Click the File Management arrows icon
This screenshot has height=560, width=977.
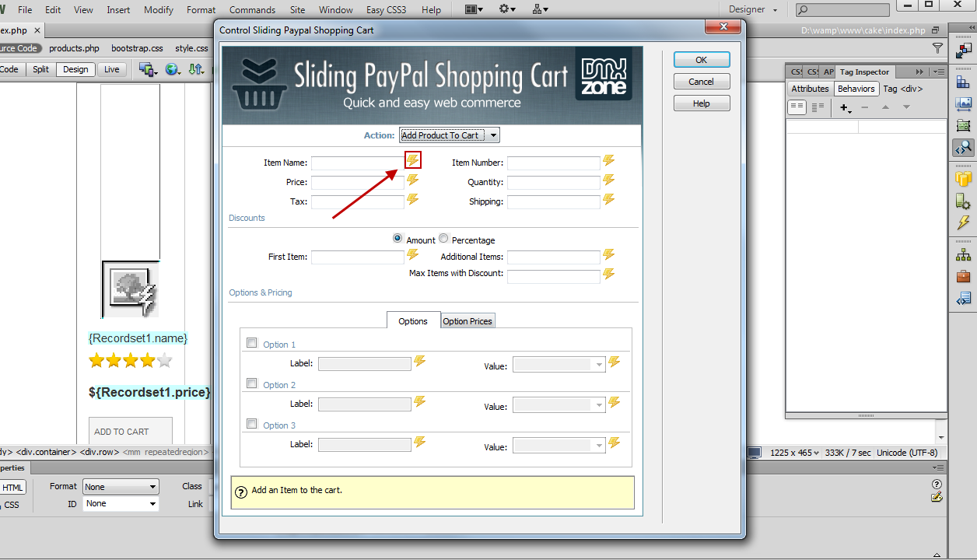(196, 69)
